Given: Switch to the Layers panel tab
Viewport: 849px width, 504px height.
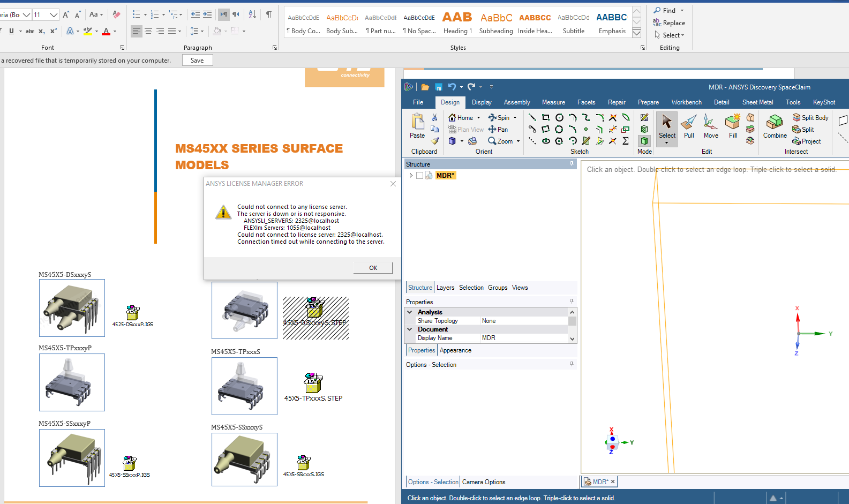Looking at the screenshot, I should click(445, 288).
